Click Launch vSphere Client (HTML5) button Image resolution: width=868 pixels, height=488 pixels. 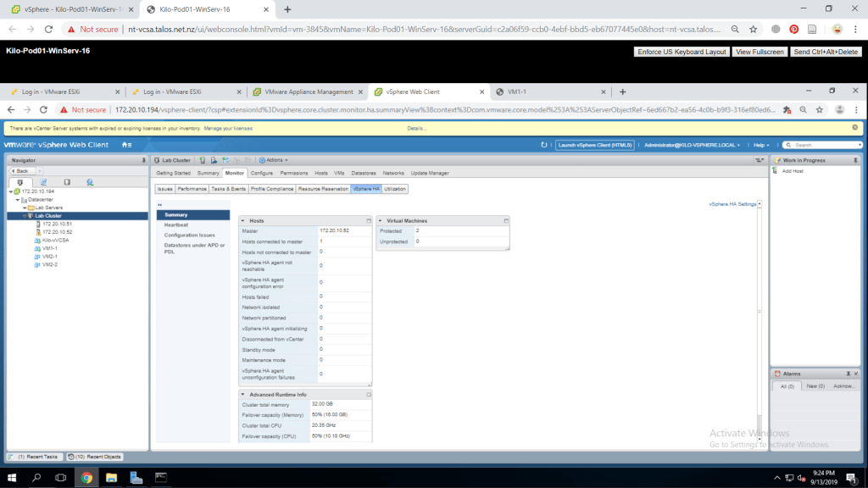pyautogui.click(x=594, y=145)
